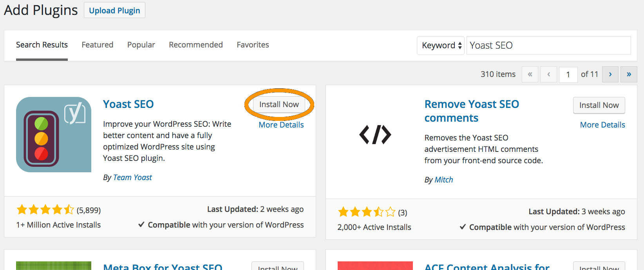Go to the previous results page
This screenshot has width=644, height=270.
pyautogui.click(x=549, y=74)
